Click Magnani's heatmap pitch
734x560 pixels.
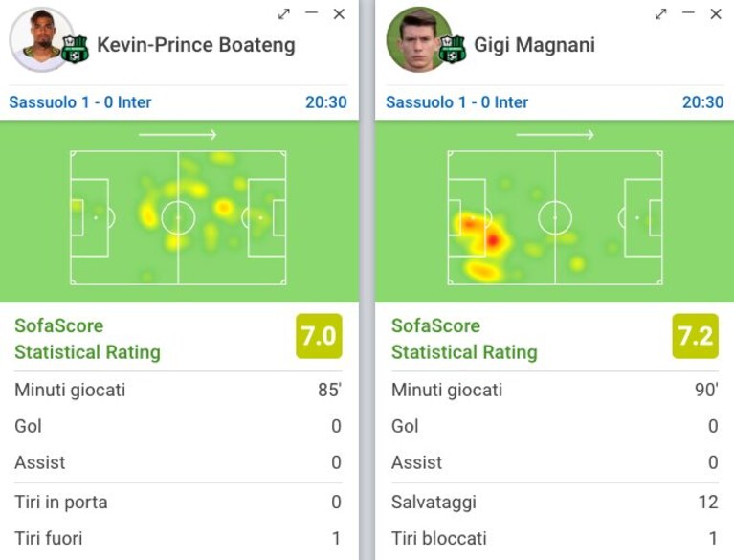pyautogui.click(x=555, y=217)
